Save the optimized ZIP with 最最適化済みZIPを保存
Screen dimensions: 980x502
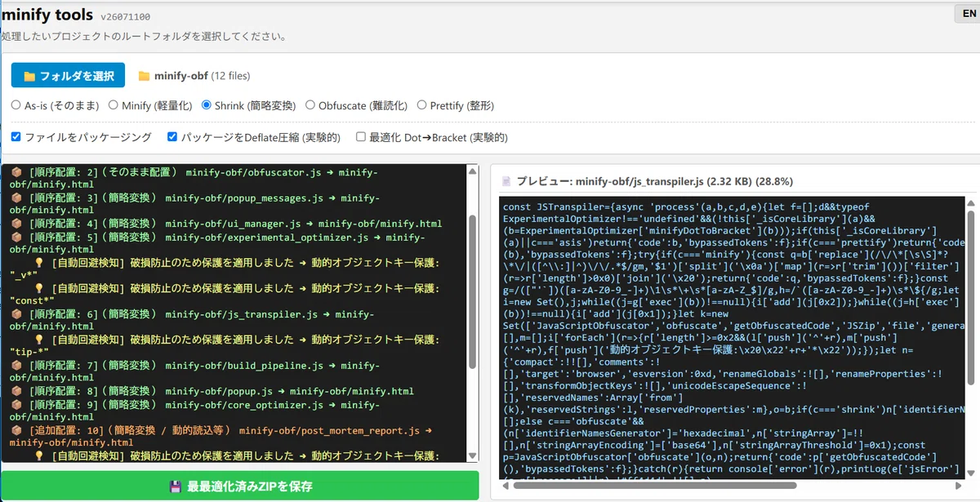pyautogui.click(x=239, y=486)
